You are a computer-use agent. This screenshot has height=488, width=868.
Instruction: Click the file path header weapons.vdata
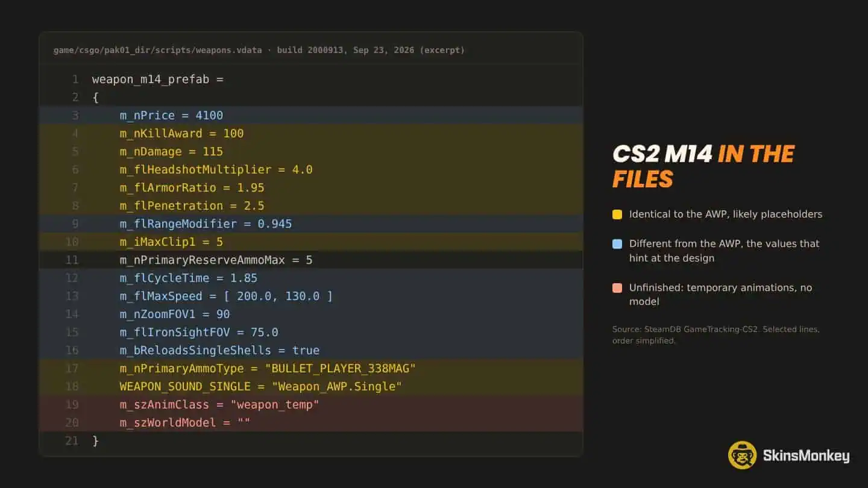pyautogui.click(x=259, y=50)
